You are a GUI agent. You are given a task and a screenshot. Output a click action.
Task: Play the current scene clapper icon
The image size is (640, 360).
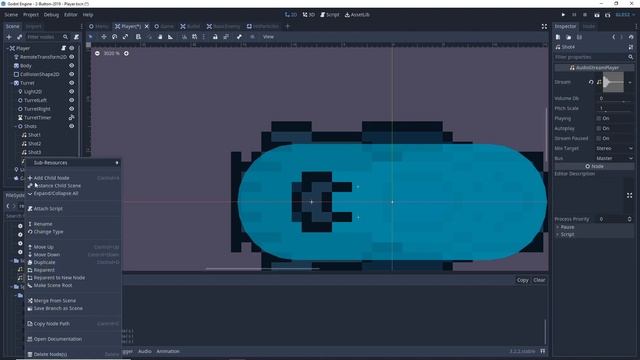[597, 15]
